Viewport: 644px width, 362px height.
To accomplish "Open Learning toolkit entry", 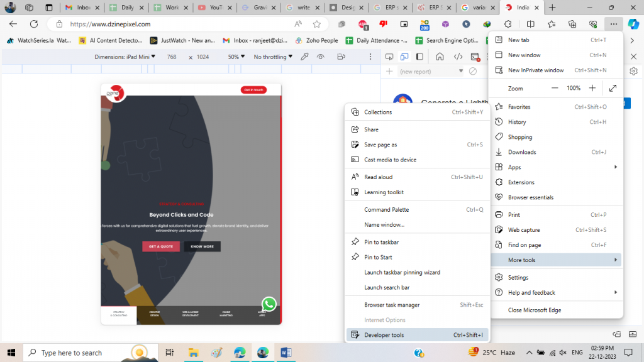I will tap(418, 192).
